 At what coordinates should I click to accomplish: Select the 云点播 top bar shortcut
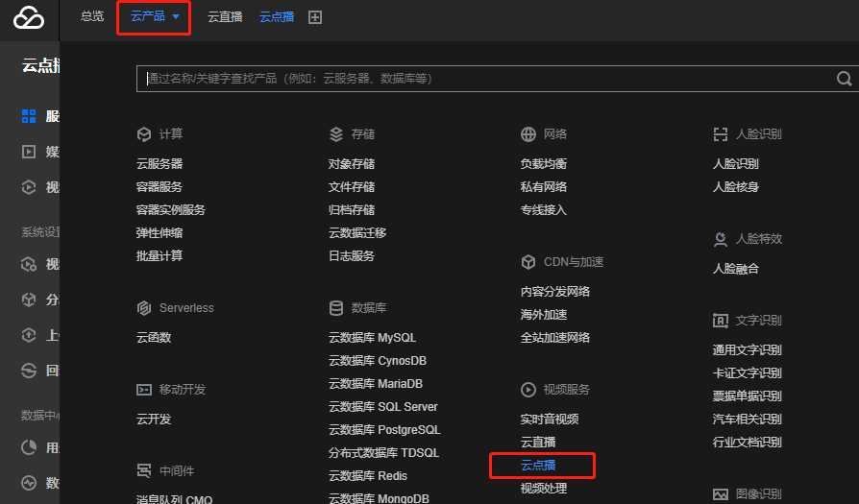click(276, 17)
